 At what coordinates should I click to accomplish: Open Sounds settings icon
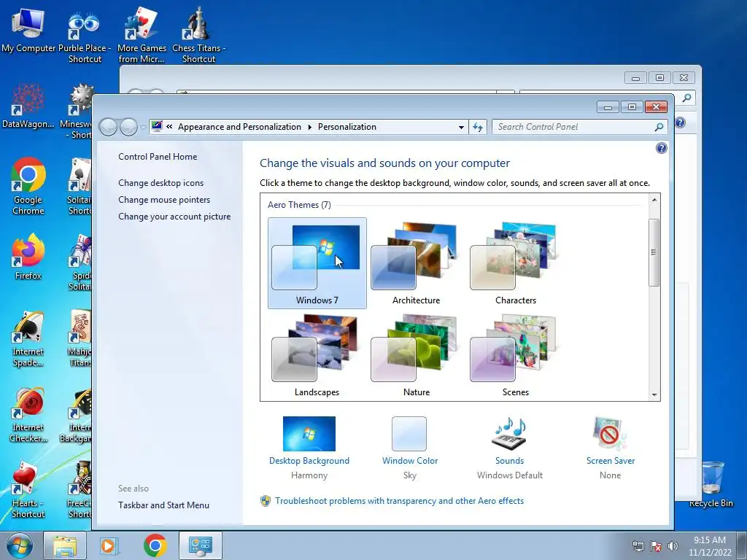click(x=509, y=434)
